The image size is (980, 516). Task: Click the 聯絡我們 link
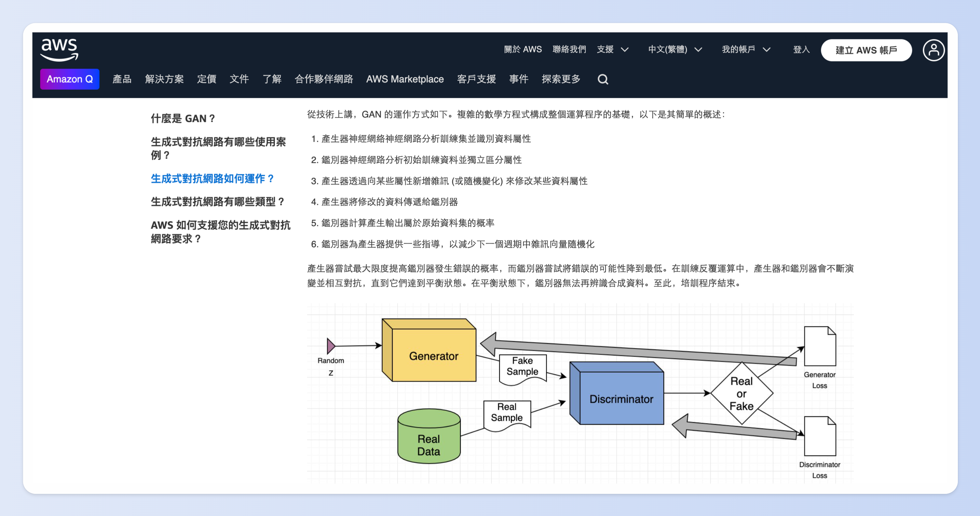569,49
